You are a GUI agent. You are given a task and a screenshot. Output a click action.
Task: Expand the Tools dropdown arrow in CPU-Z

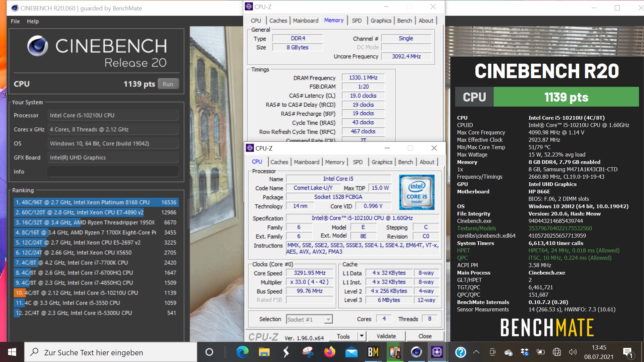362,336
